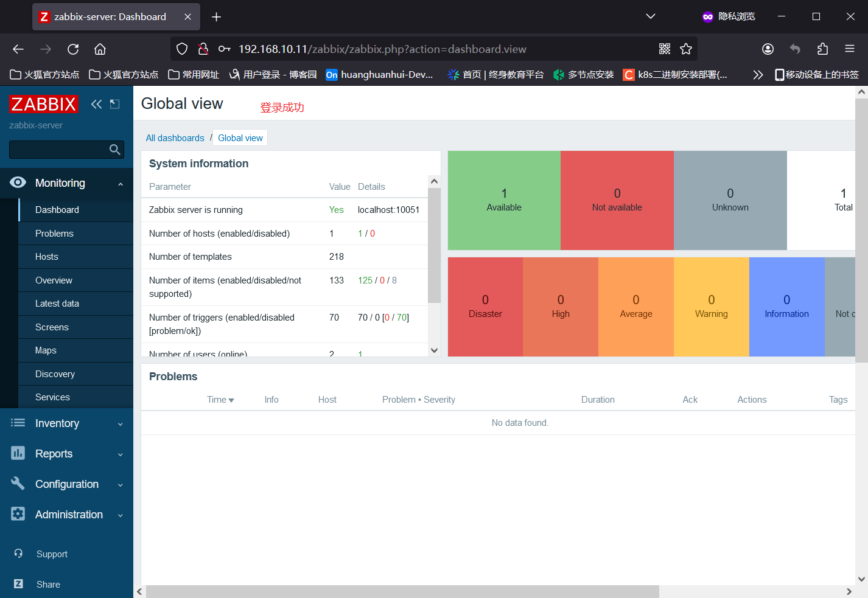Select Screens in Monitoring menu
The width and height of the screenshot is (868, 598).
tap(76, 327)
